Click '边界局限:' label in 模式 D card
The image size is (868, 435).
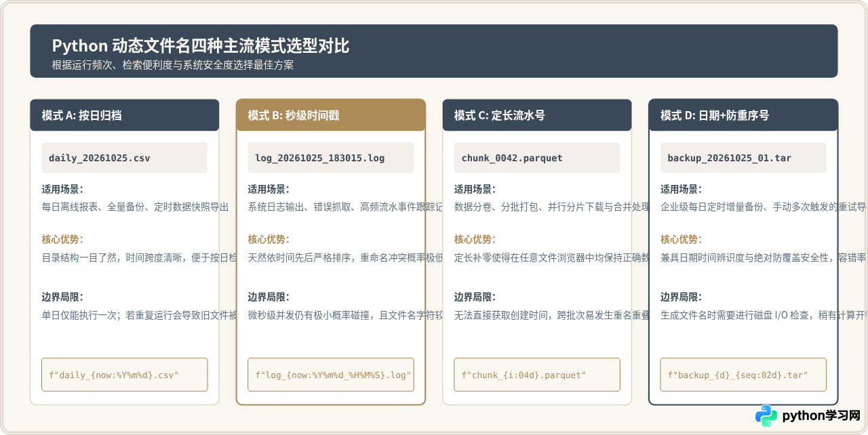click(681, 297)
